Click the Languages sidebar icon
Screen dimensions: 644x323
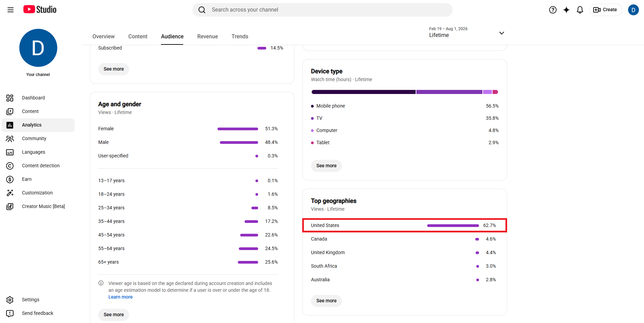pos(10,152)
